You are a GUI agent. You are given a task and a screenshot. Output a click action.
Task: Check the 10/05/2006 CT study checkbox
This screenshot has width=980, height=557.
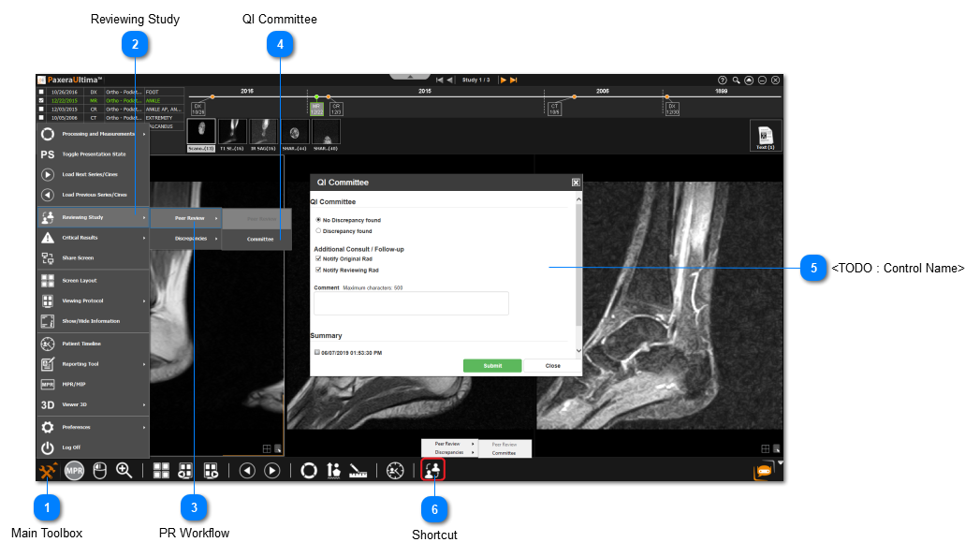pos(41,118)
